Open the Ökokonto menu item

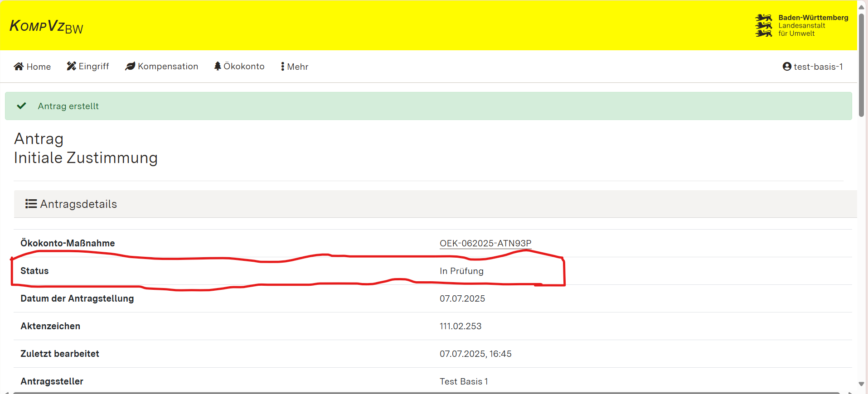click(x=239, y=67)
